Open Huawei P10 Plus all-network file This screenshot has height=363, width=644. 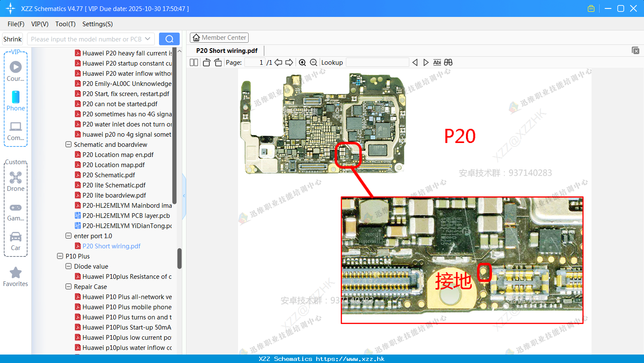[127, 297]
